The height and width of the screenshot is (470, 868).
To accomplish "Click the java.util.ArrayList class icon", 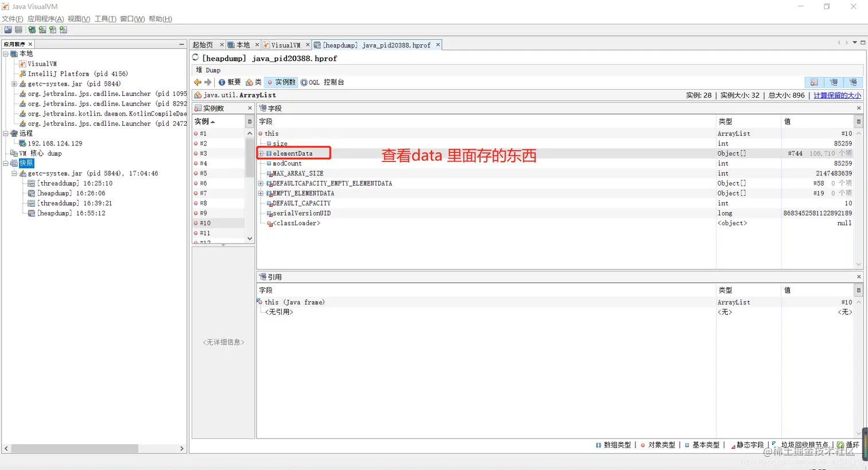I will pyautogui.click(x=198, y=95).
